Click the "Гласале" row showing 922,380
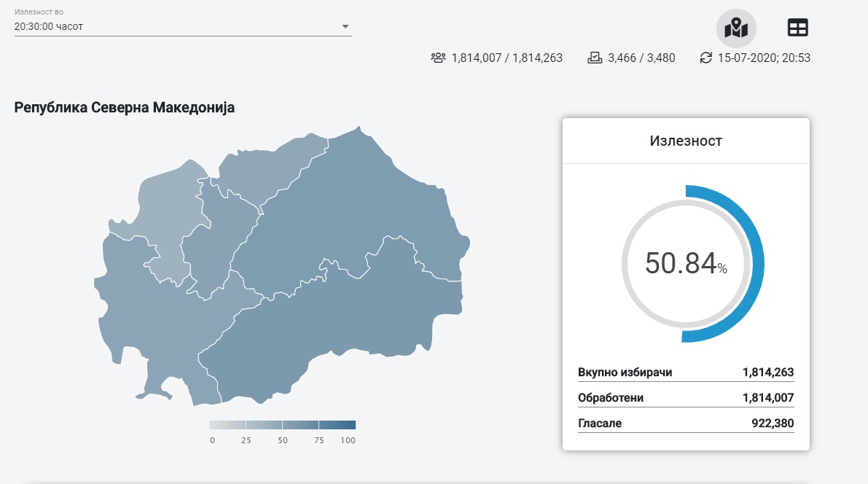 pos(685,423)
